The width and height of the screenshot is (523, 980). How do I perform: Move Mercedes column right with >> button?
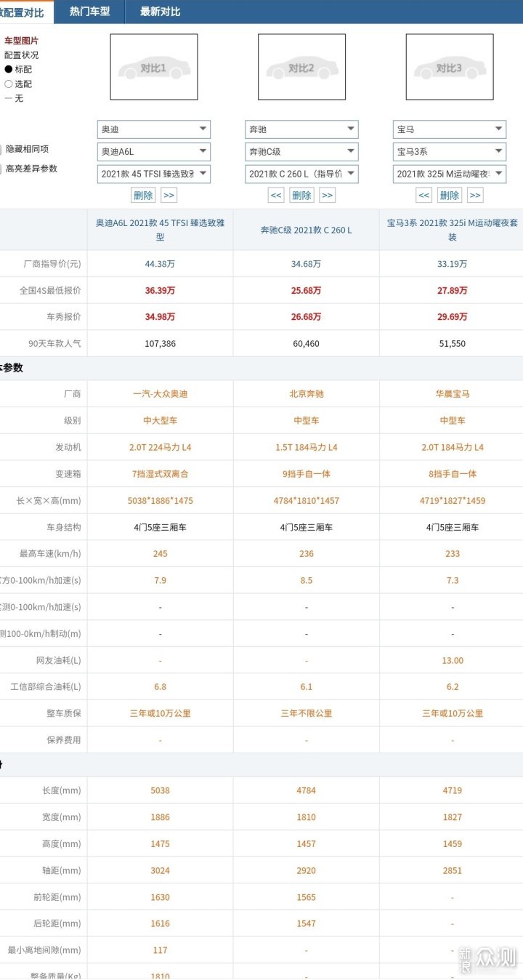(x=328, y=195)
